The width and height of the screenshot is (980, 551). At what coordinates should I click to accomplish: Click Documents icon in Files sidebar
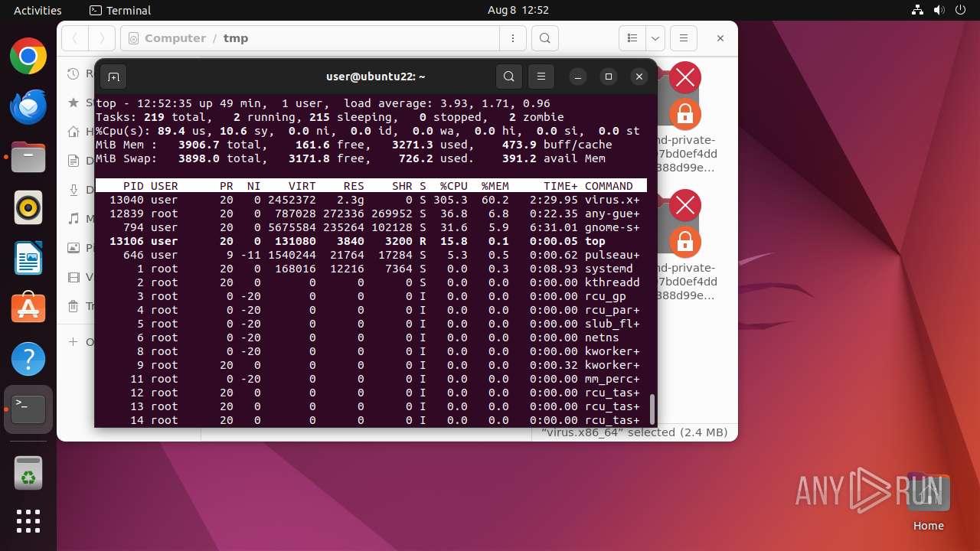(73, 161)
